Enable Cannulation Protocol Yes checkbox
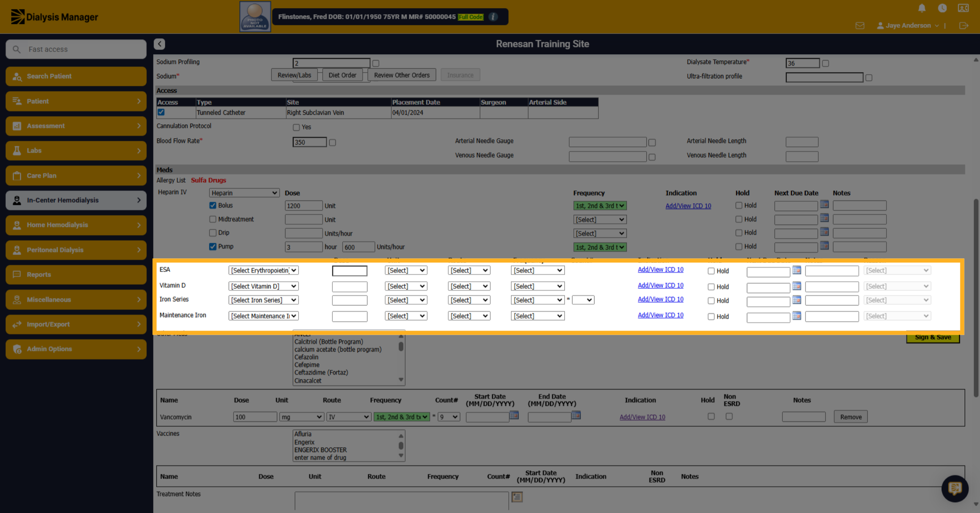Screen dimensions: 980x513 point(296,127)
